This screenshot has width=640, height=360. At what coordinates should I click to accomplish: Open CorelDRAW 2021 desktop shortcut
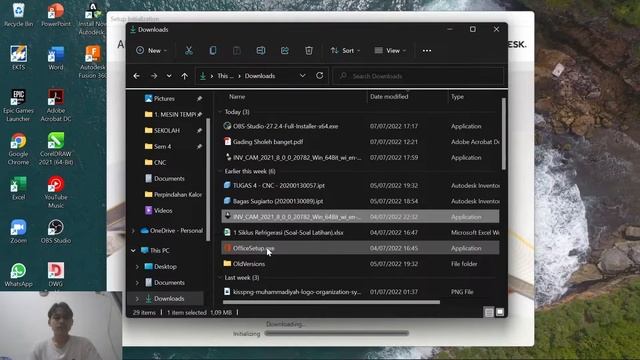56,149
